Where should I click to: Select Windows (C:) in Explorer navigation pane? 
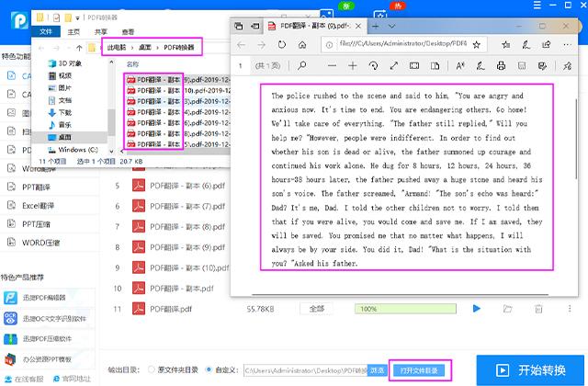tap(73, 149)
